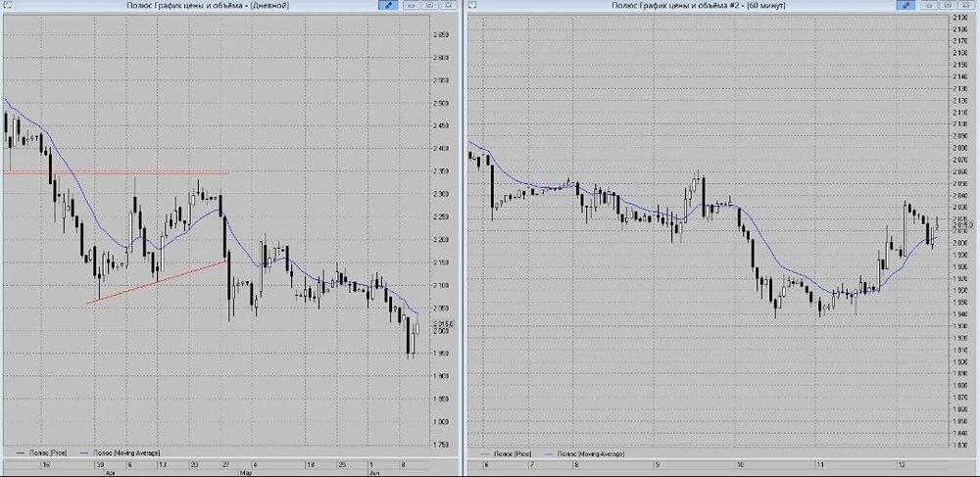Click date label 10 on 60-minute time axis
Image resolution: width=980 pixels, height=477 pixels.
point(741,466)
